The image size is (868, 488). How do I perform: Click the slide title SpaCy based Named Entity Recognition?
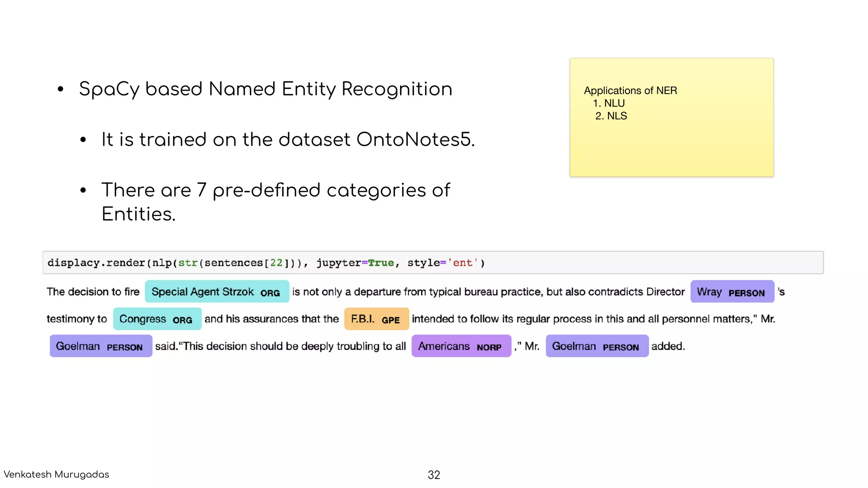coord(265,89)
